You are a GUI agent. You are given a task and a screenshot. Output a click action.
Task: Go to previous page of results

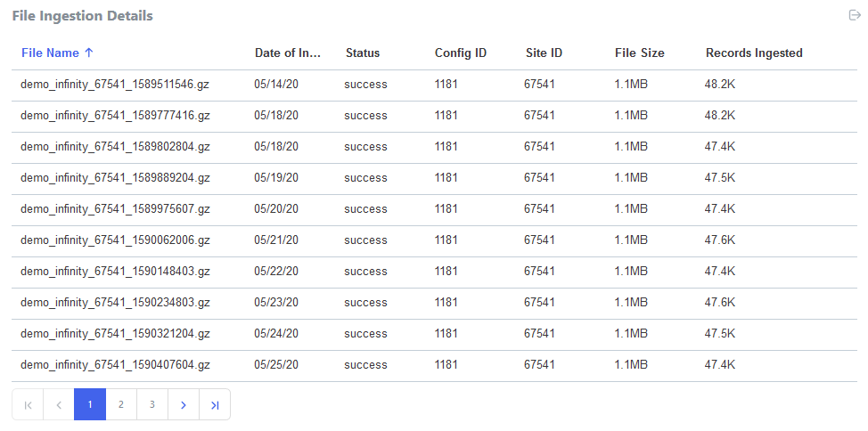[x=59, y=404]
